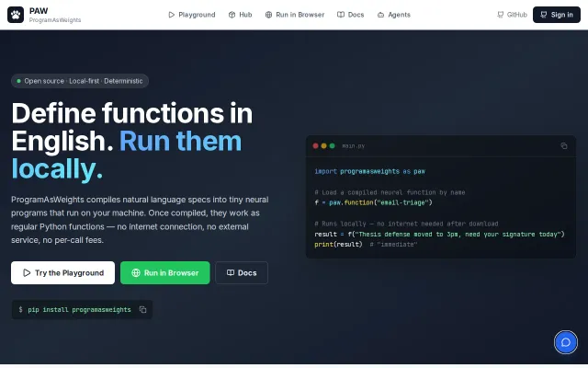Click the 'Define functions in English' headline

pyautogui.click(x=132, y=141)
